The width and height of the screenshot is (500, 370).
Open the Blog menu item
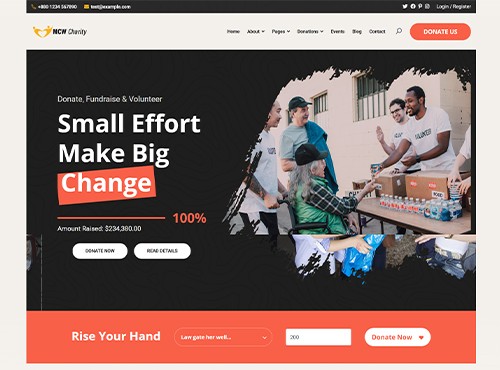click(357, 31)
